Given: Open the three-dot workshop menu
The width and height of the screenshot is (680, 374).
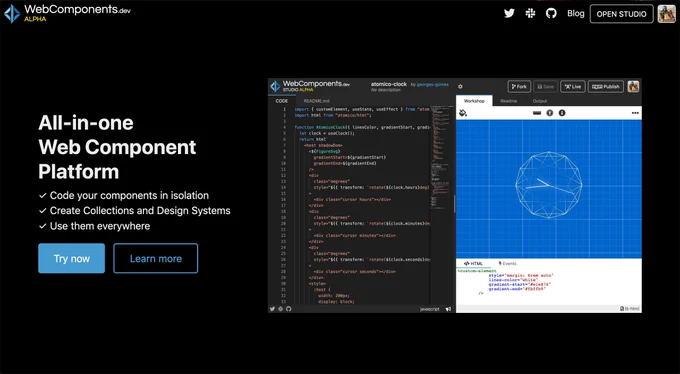Looking at the screenshot, I should click(x=635, y=113).
